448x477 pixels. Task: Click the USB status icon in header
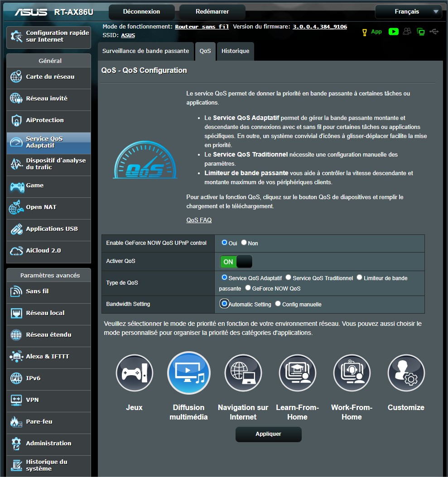434,32
